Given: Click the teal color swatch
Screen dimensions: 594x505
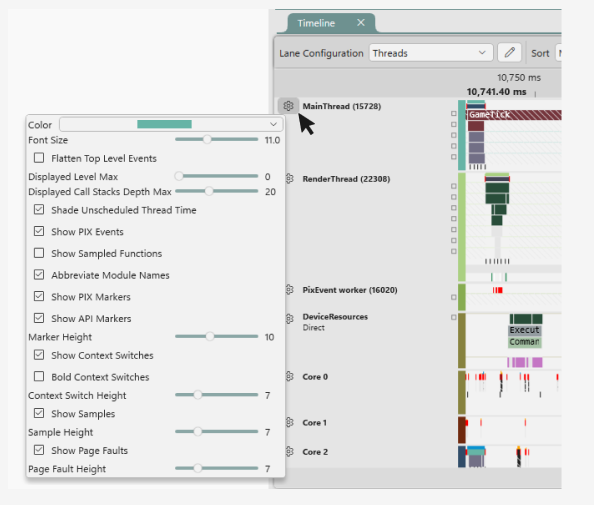Looking at the screenshot, I should pos(164,124).
